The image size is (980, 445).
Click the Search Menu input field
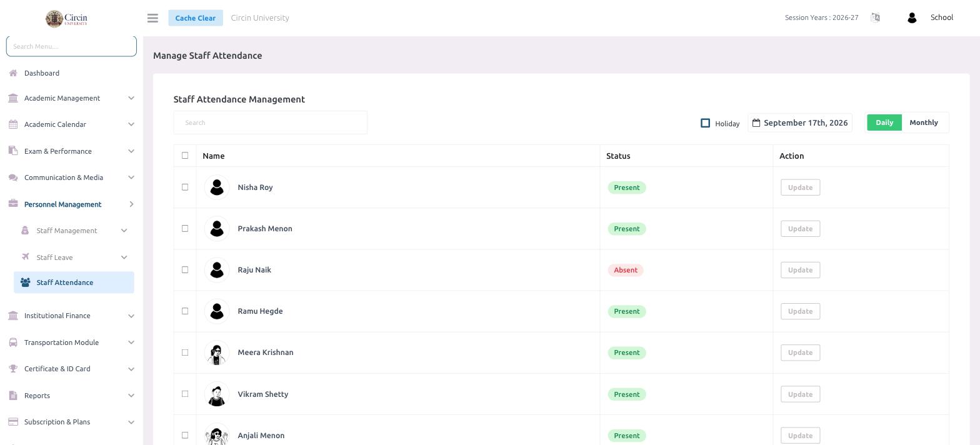click(71, 46)
